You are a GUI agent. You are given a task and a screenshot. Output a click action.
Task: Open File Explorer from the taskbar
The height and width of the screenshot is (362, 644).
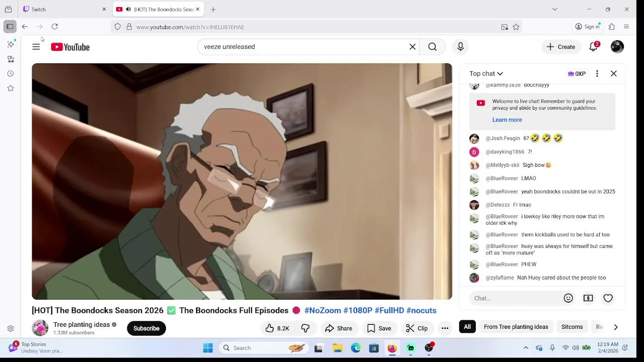pos(338,348)
